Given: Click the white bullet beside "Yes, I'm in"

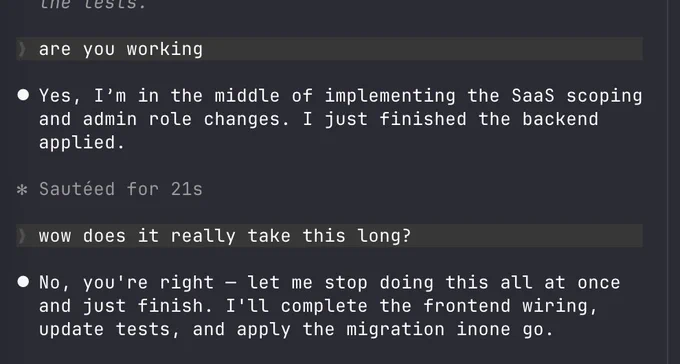Looking at the screenshot, I should pos(23,95).
